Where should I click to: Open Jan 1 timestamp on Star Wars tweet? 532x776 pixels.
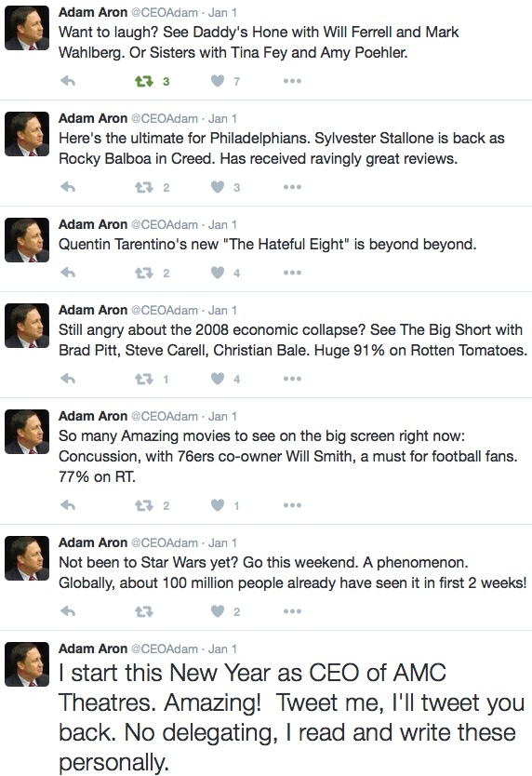pos(222,542)
